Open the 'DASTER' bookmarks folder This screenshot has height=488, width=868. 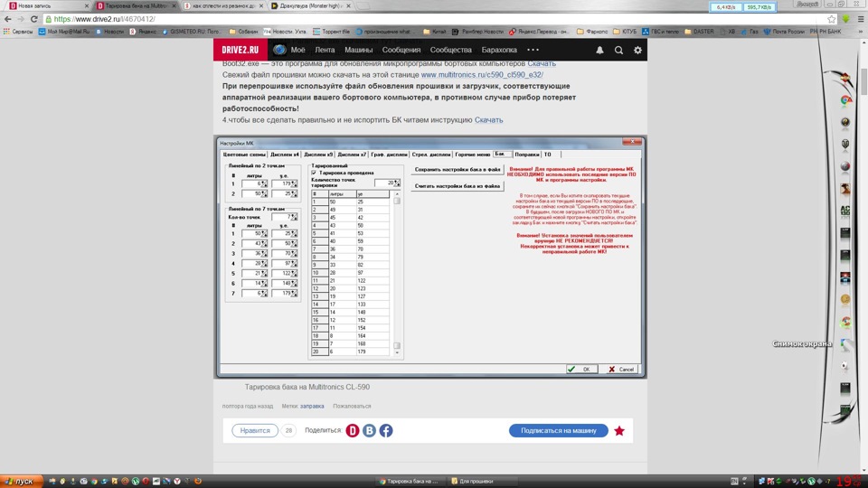pos(699,32)
